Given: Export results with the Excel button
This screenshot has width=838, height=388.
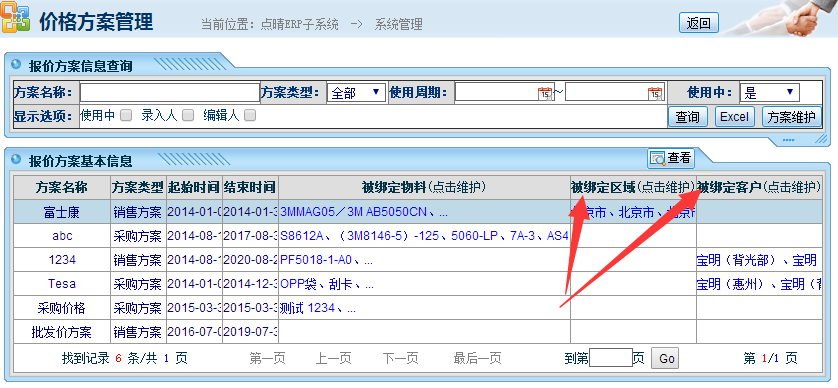Looking at the screenshot, I should coord(734,117).
